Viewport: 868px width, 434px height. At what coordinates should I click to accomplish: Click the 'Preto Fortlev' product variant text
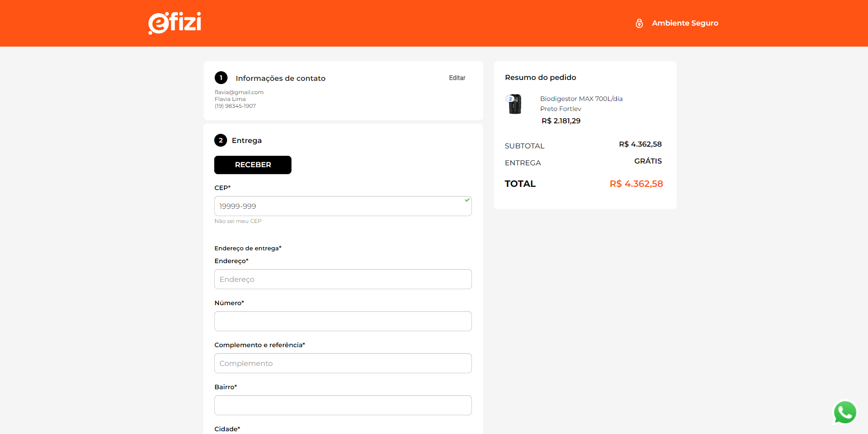click(x=561, y=109)
